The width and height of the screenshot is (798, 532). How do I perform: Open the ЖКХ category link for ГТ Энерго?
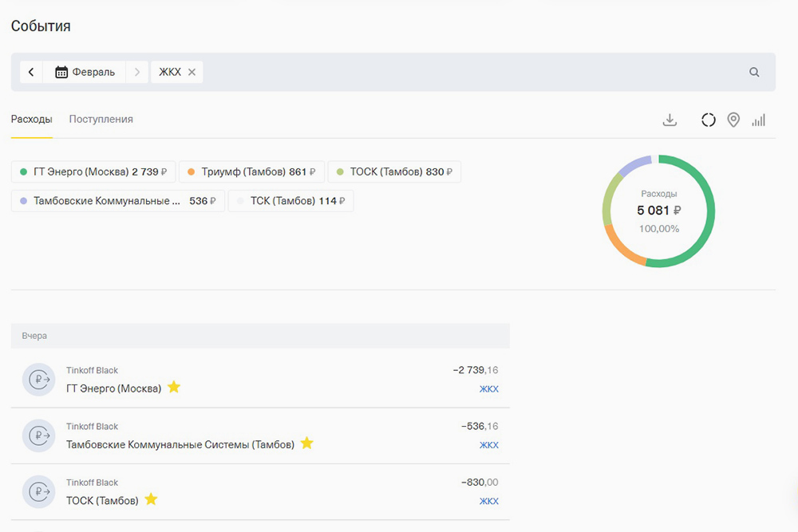pyautogui.click(x=488, y=389)
